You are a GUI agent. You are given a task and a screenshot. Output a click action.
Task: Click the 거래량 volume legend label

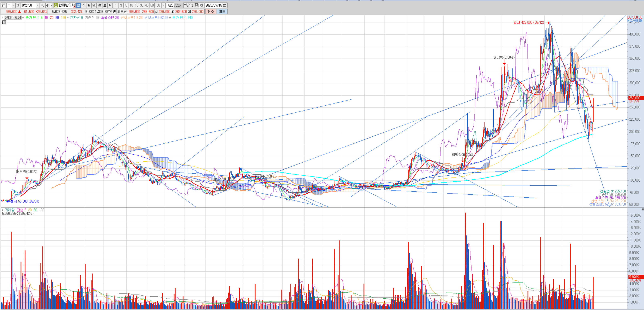click(x=9, y=210)
